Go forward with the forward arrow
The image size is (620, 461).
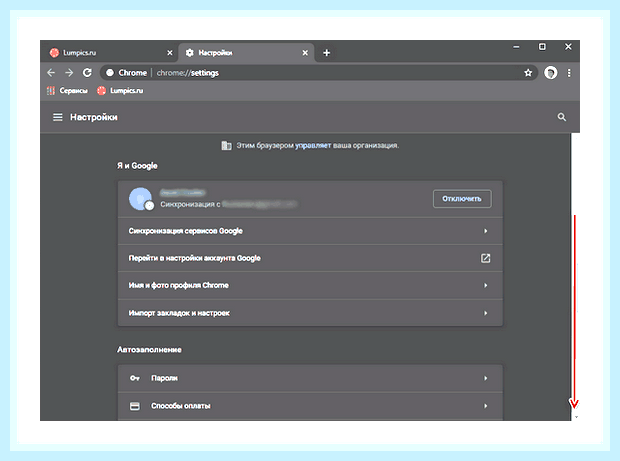(x=69, y=73)
